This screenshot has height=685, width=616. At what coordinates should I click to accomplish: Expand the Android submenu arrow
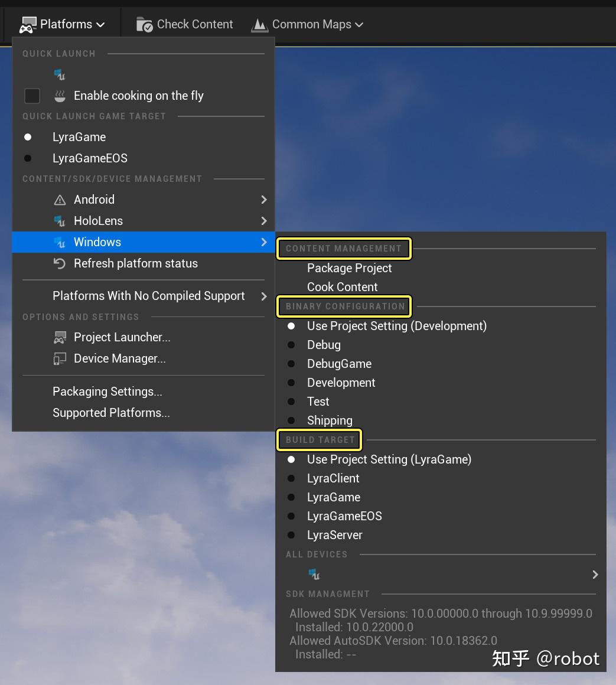pyautogui.click(x=264, y=200)
